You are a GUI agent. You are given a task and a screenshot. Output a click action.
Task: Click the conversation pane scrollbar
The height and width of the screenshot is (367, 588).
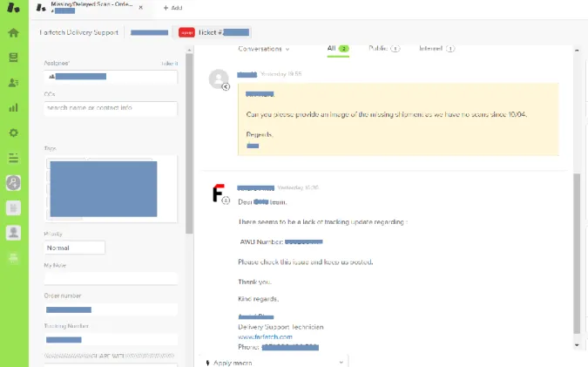(x=577, y=254)
